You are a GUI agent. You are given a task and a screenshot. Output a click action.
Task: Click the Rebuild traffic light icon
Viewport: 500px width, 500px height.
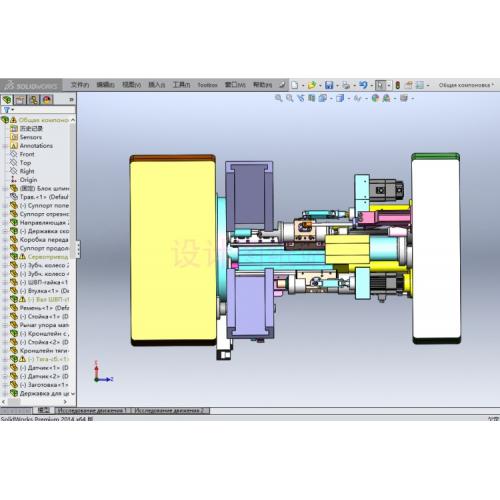398,85
